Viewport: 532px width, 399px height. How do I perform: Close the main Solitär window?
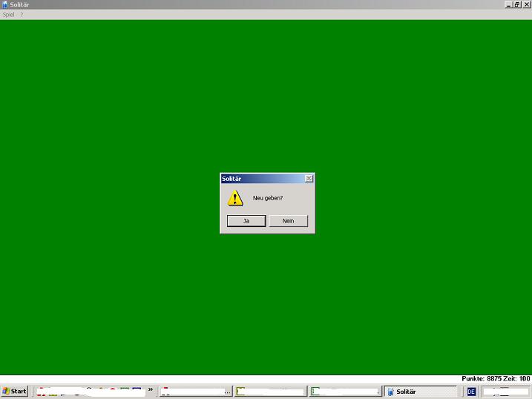(527, 4)
